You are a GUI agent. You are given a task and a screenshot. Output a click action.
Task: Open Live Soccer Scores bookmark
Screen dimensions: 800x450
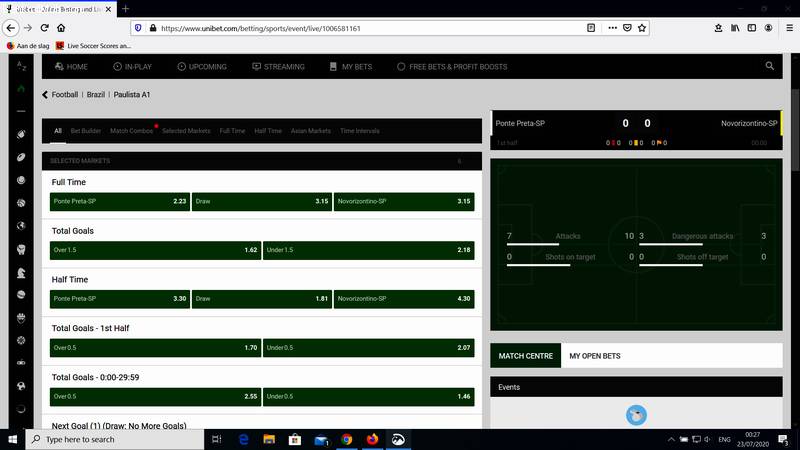93,45
